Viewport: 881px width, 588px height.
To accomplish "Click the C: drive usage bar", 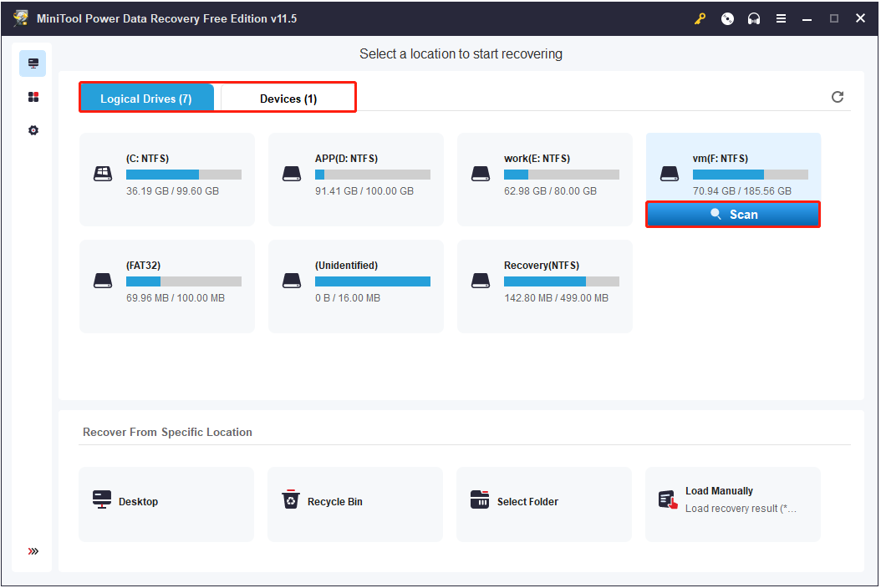I will (x=184, y=175).
